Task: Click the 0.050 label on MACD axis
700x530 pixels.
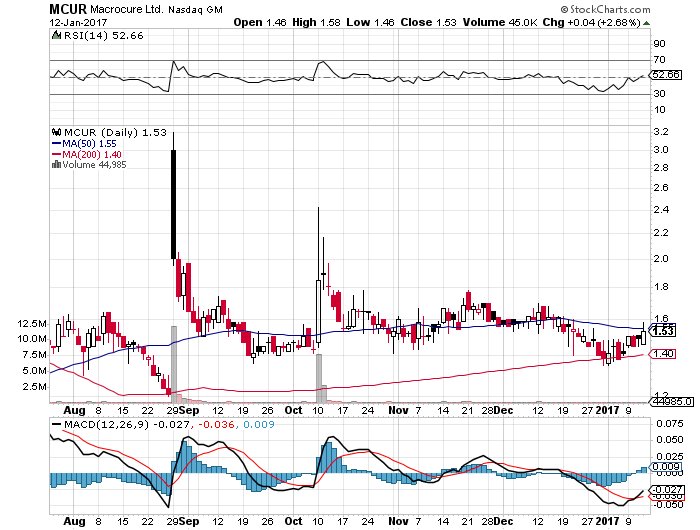Action: 670,440
